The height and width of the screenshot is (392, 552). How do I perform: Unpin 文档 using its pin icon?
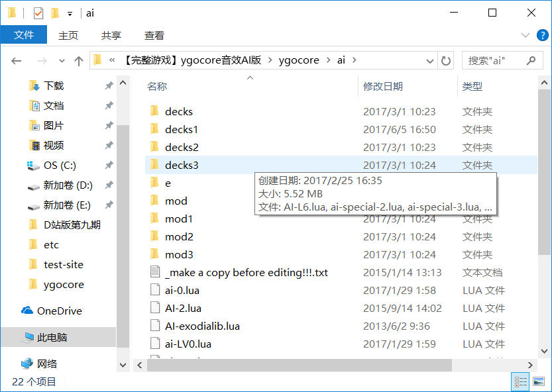(109, 105)
